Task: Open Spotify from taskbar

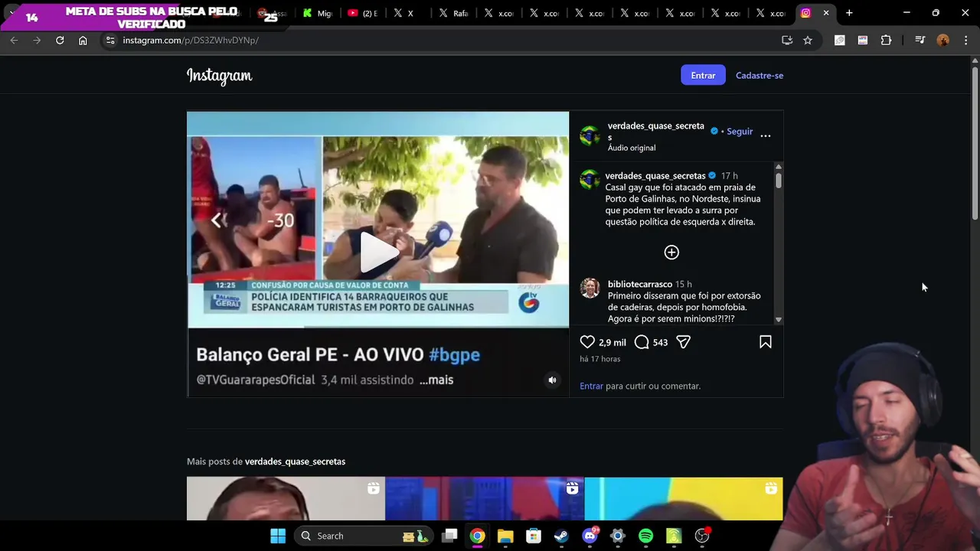Action: pyautogui.click(x=645, y=536)
